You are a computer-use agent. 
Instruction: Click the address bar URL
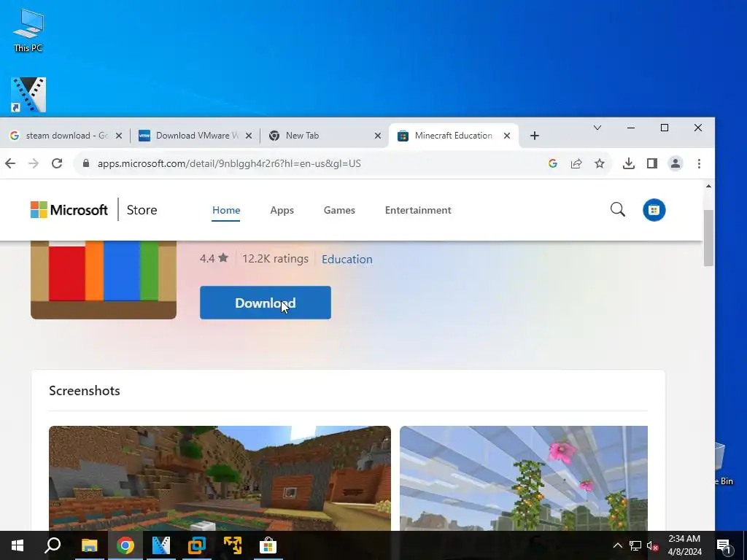point(229,163)
